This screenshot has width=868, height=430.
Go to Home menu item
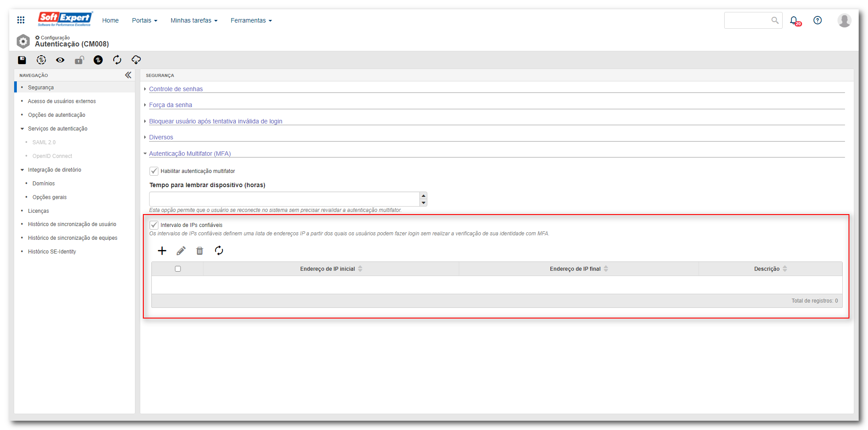point(110,20)
